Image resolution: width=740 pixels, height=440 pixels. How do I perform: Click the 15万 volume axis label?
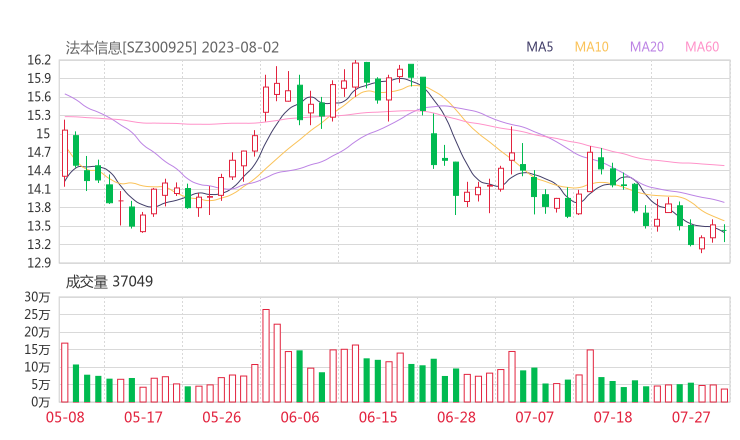(37, 349)
